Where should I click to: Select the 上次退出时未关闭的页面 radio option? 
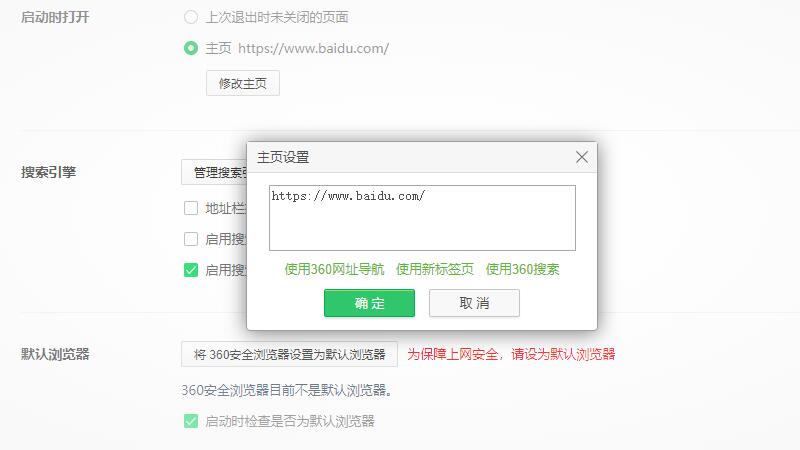[191, 17]
